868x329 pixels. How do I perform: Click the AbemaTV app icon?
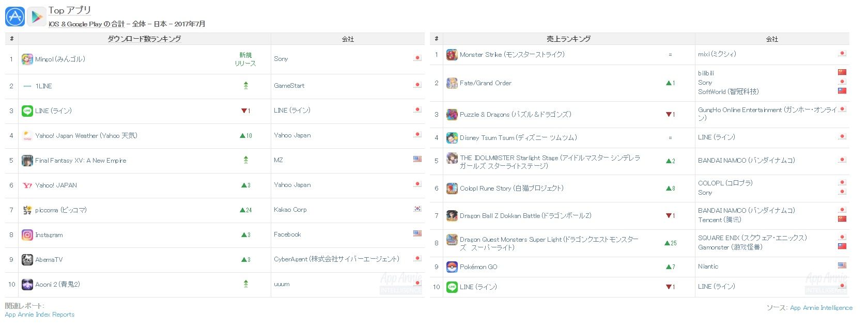click(x=27, y=260)
